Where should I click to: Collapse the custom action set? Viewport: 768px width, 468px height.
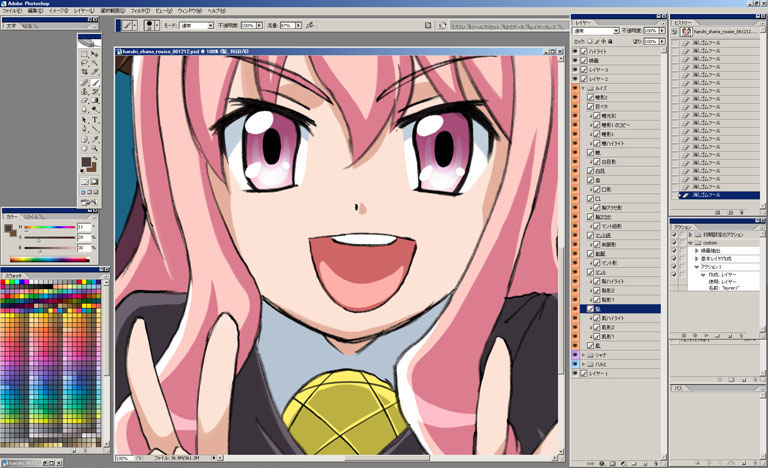click(690, 243)
